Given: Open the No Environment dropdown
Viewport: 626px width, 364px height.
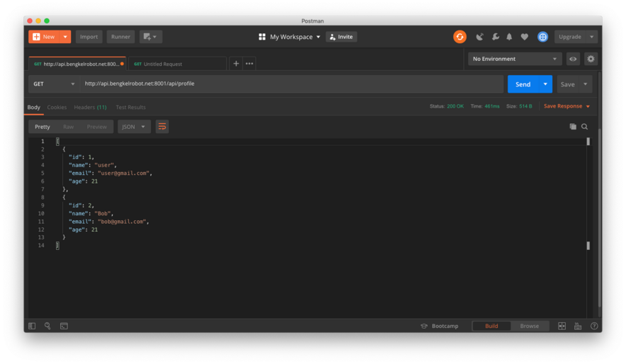Looking at the screenshot, I should (x=515, y=59).
